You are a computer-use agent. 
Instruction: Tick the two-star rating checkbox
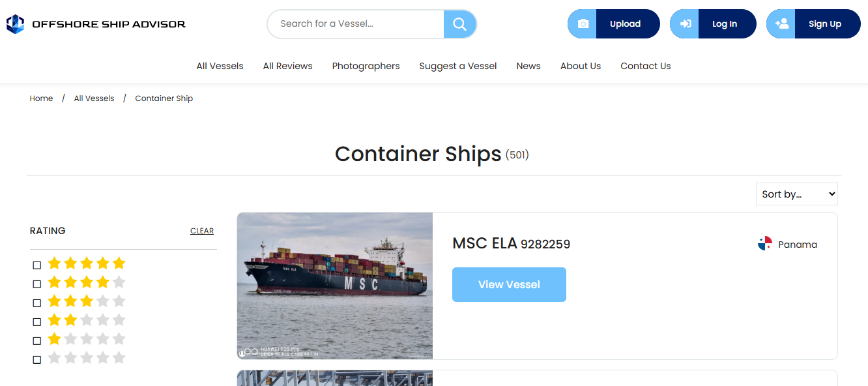coord(37,322)
